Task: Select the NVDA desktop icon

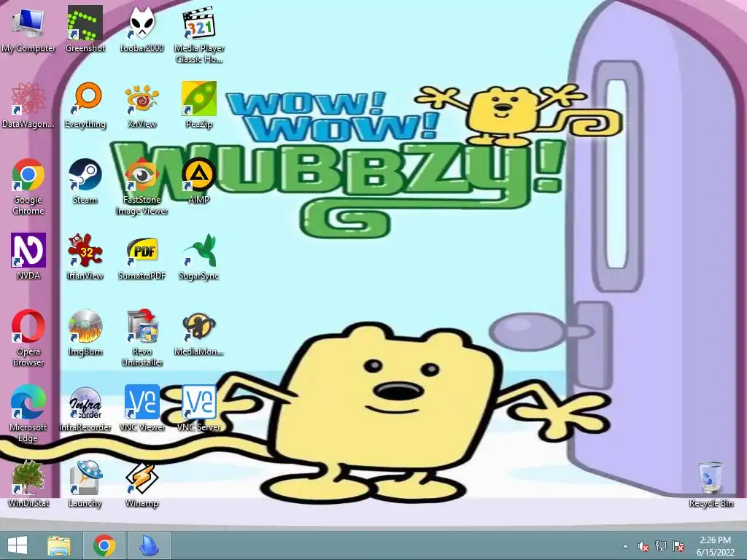Action: click(x=28, y=257)
